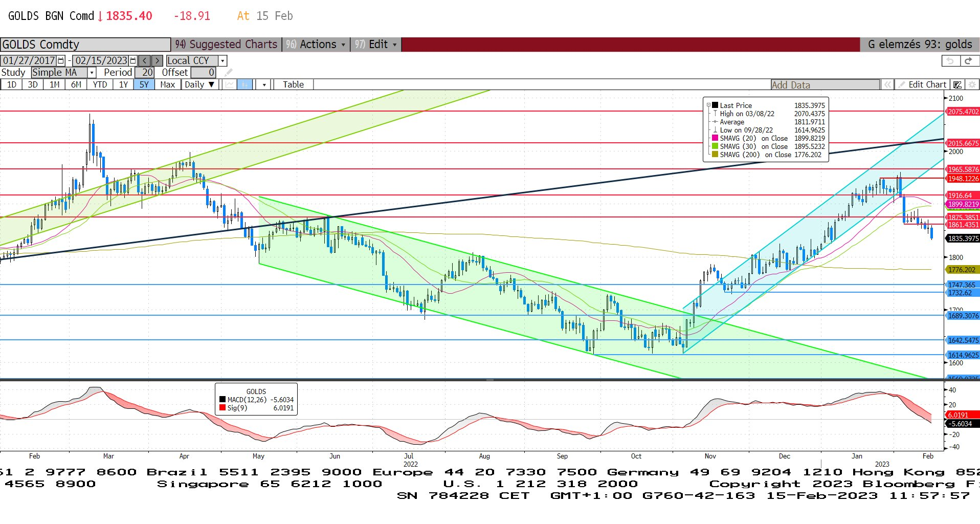Expand the Edit menu

[376, 45]
